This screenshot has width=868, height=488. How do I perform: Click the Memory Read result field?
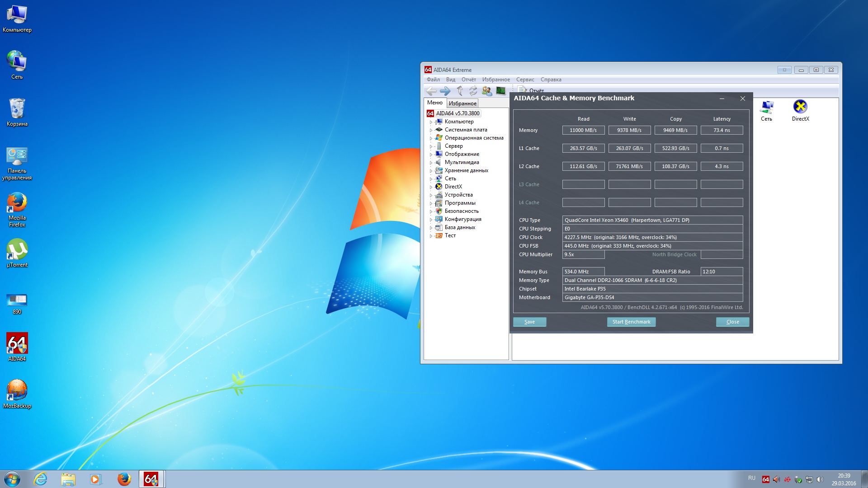[x=583, y=130]
